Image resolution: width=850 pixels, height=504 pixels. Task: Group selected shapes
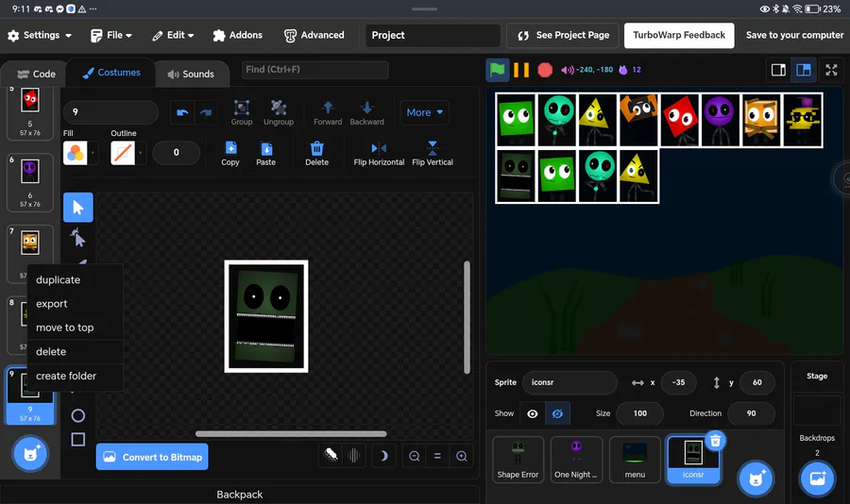pos(242,112)
